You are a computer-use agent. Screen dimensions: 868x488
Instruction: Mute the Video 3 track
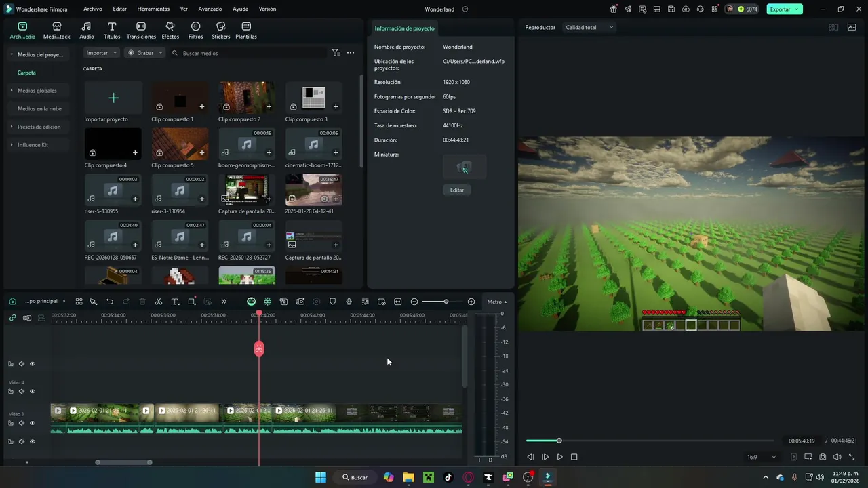point(22,423)
